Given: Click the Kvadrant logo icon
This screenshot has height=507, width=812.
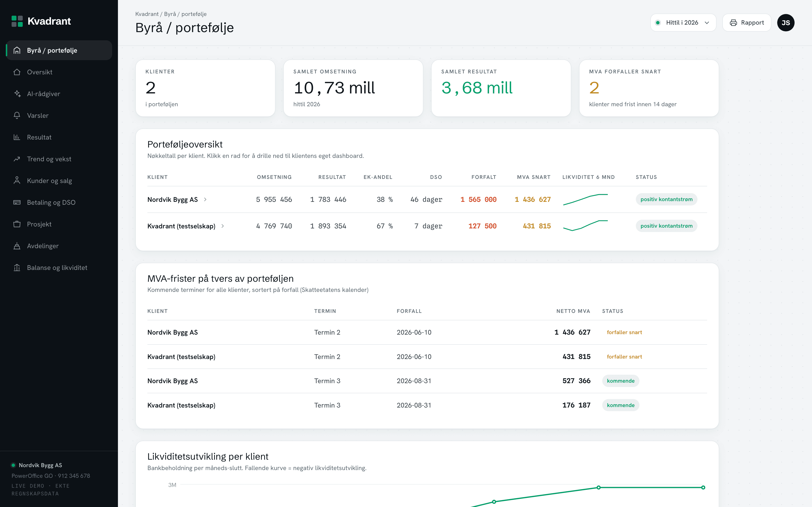Looking at the screenshot, I should click(x=17, y=21).
